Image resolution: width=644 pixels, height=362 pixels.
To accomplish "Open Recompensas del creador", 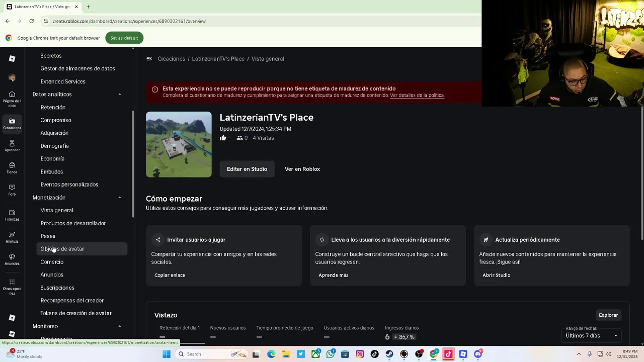I will tap(72, 301).
